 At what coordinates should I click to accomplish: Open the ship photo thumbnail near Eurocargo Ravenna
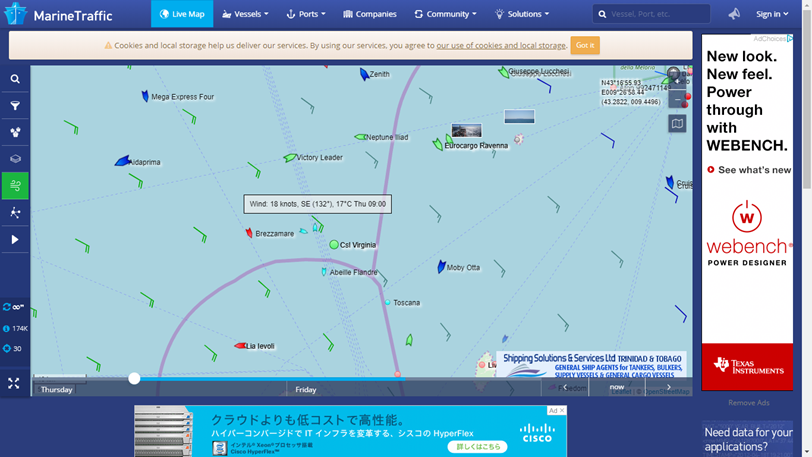tap(467, 130)
